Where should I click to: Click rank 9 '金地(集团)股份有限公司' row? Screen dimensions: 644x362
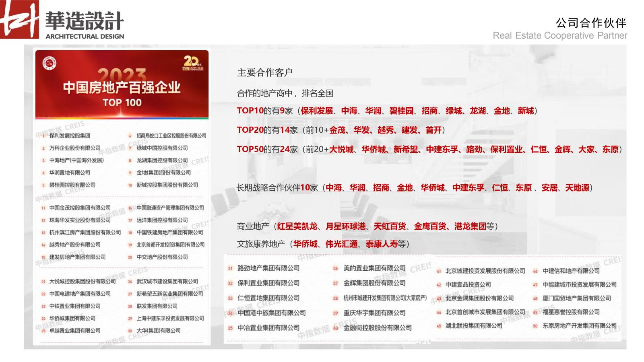pyautogui.click(x=160, y=173)
